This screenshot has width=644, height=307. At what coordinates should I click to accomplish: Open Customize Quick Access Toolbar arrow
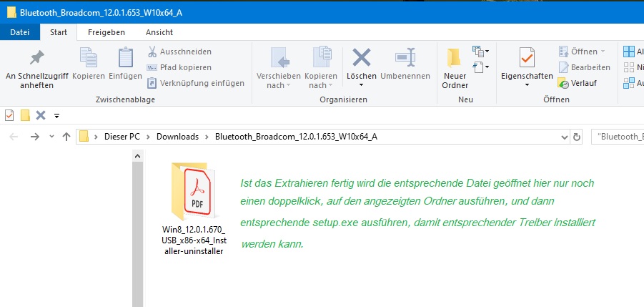coord(56,116)
